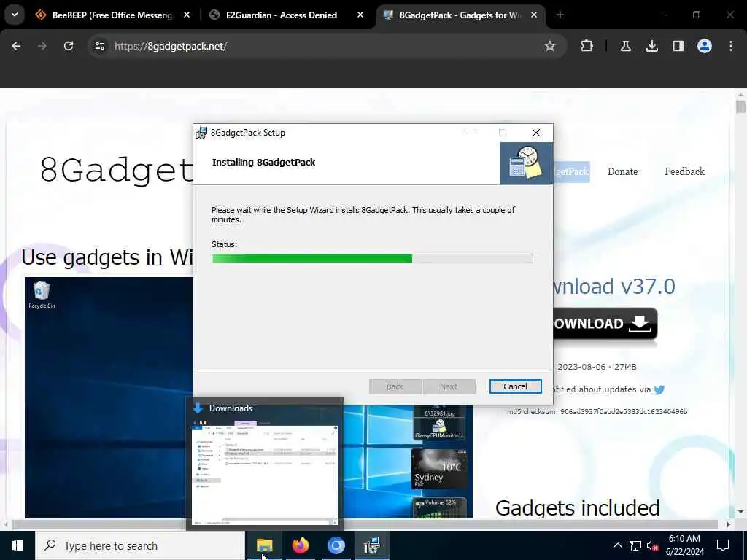Click the 8GadgetPack Setup title bar icon
Viewport: 747px width, 560px height.
[x=202, y=133]
